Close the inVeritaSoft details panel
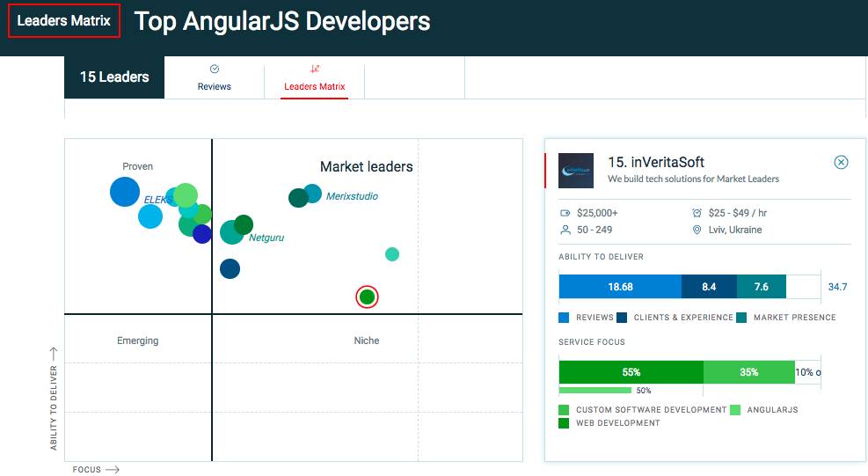 pyautogui.click(x=841, y=162)
